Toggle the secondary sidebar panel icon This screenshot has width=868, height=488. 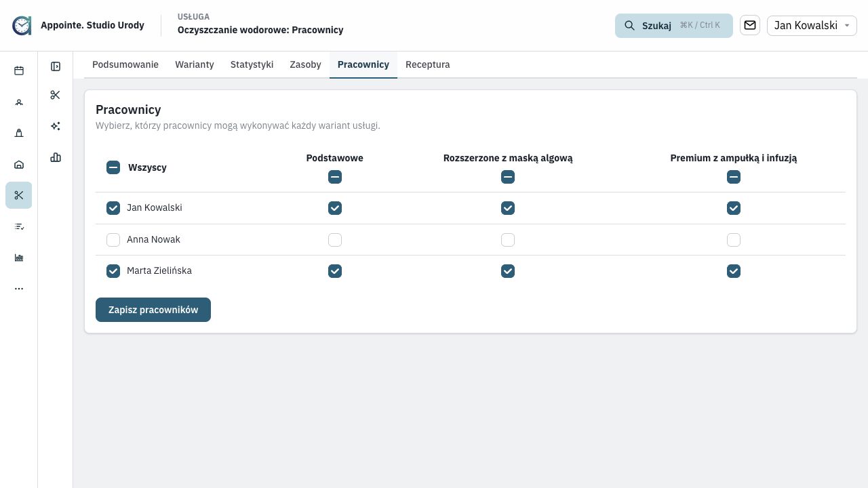pos(56,66)
